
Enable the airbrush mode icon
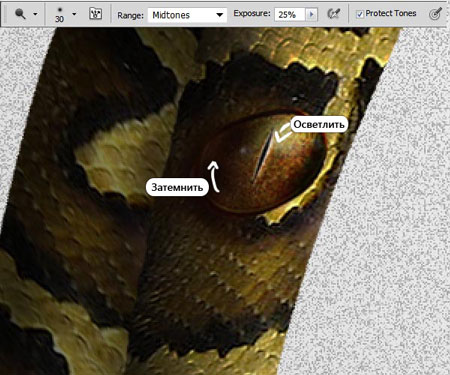click(x=333, y=14)
